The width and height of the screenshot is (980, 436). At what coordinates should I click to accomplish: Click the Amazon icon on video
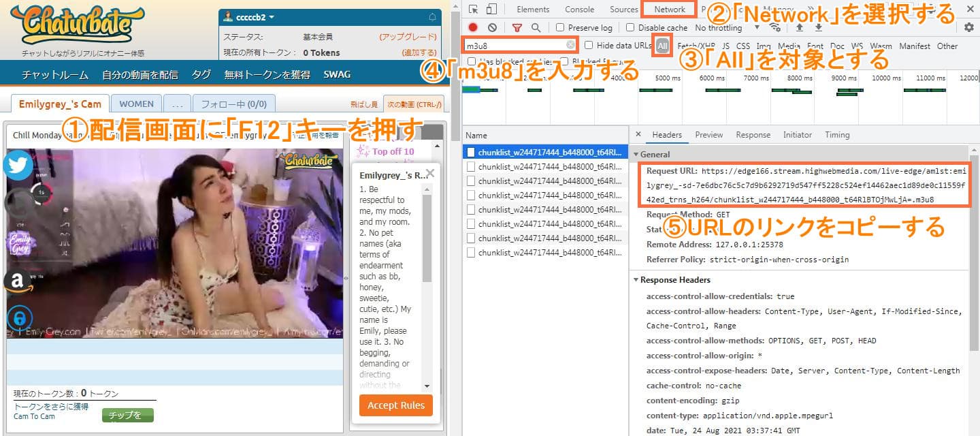pos(18,281)
